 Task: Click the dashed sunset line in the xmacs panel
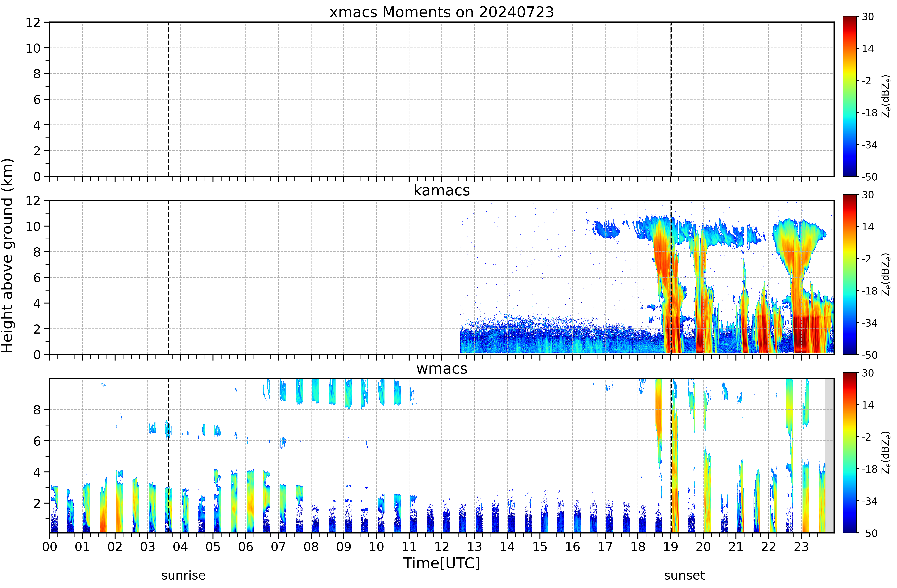coord(671,99)
